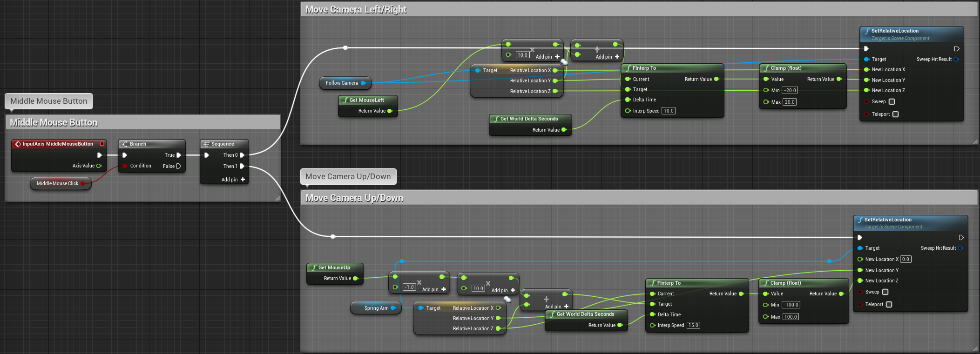980x354 pixels.
Task: Enable Teleport in Left/Right SetRelativeLocation node
Action: point(895,114)
